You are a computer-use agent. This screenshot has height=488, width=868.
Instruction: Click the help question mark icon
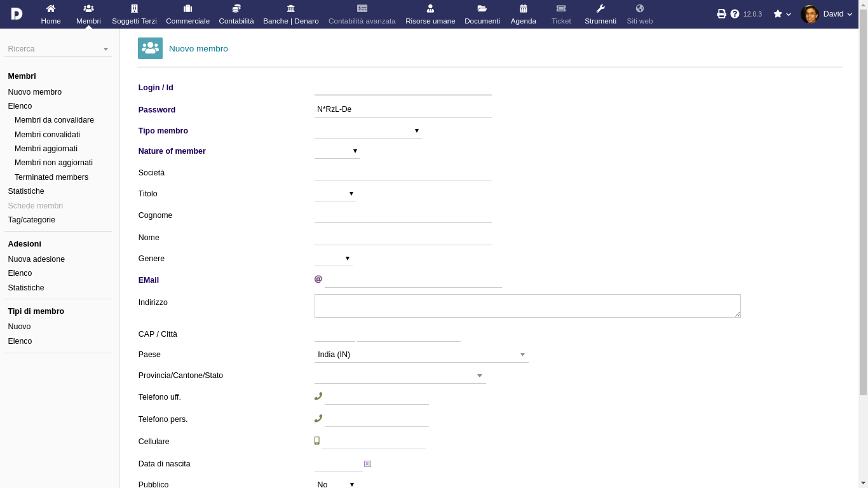pyautogui.click(x=735, y=14)
